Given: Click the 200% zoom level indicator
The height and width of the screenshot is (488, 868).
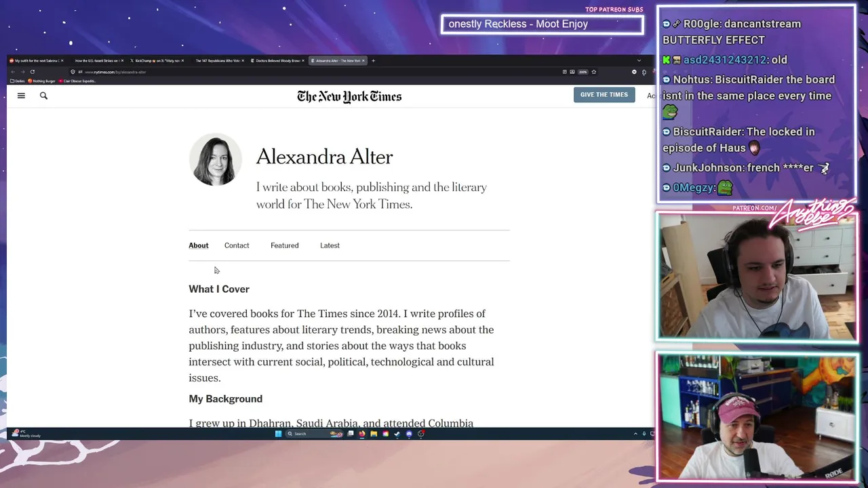Looking at the screenshot, I should pos(583,71).
